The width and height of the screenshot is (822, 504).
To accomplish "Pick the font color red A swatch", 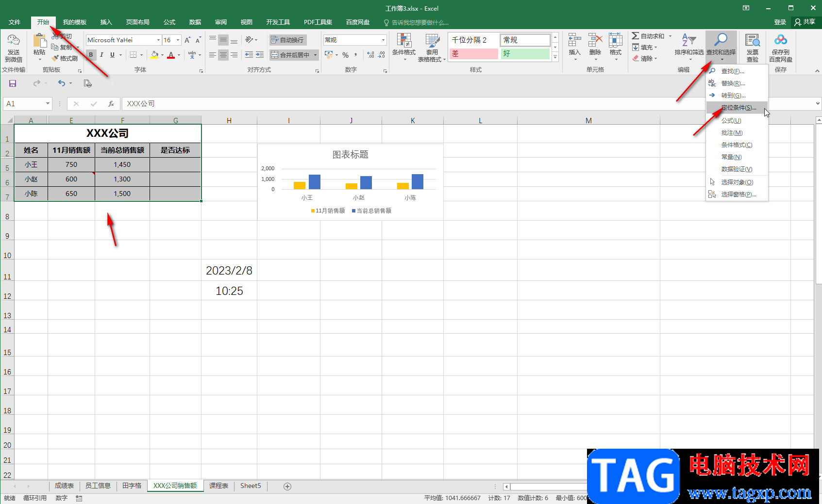I will click(x=171, y=55).
